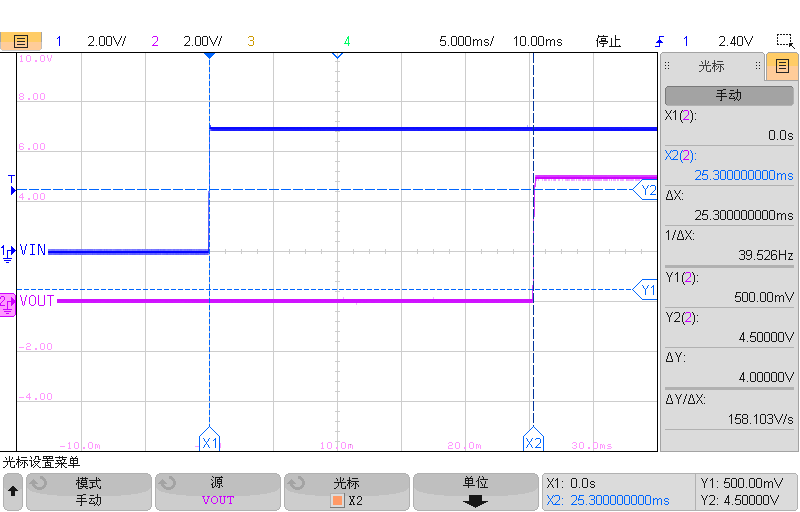Click the zoom selection box icon

[x=785, y=41]
